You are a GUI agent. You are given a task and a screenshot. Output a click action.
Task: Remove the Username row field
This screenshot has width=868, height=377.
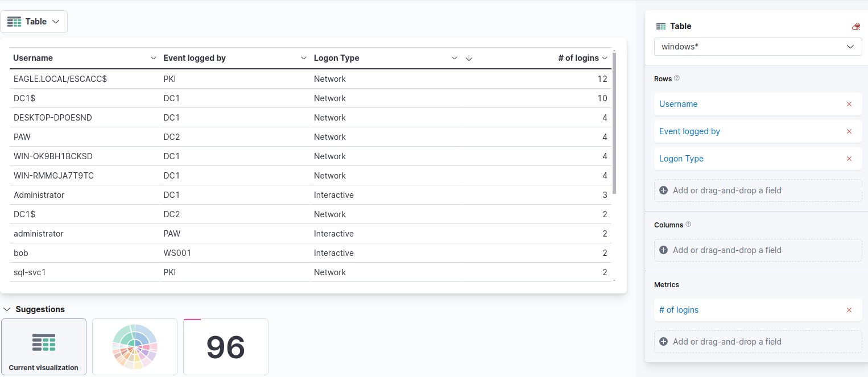click(849, 104)
